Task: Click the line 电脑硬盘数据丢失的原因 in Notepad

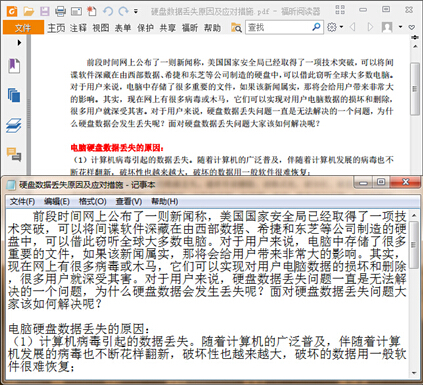Action: (79, 329)
